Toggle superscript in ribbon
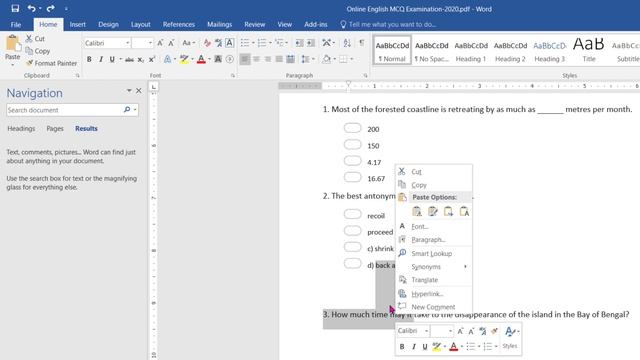This screenshot has width=640, height=360. (x=152, y=60)
